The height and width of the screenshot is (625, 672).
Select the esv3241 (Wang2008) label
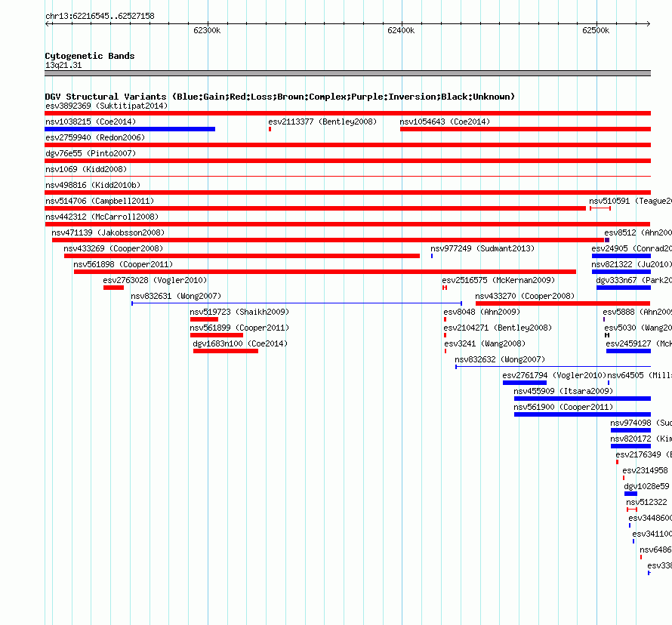click(x=485, y=343)
